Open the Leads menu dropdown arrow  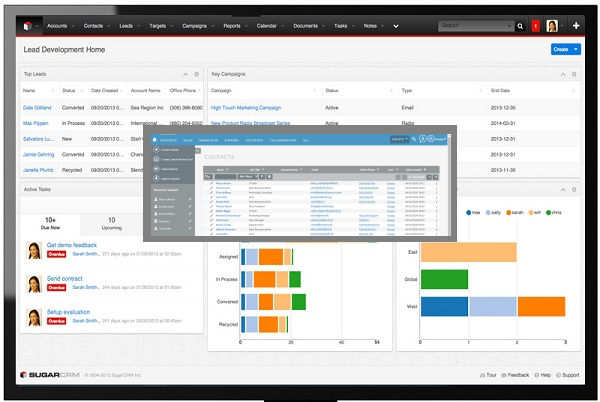pos(138,26)
